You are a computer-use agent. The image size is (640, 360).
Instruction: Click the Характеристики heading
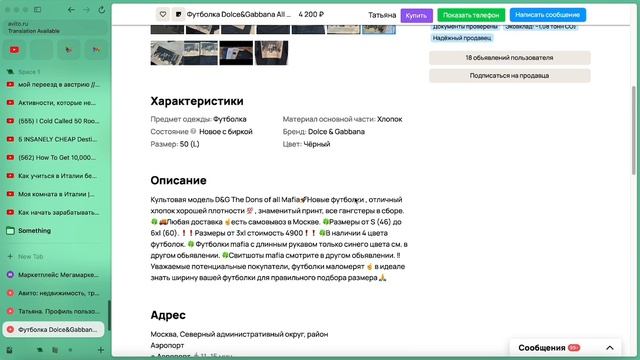coord(197,101)
